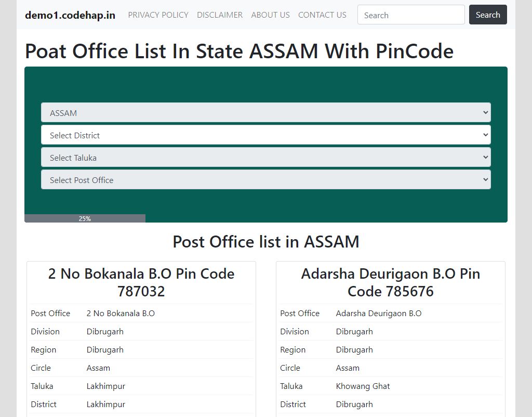Image resolution: width=532 pixels, height=417 pixels.
Task: Open the ASSAM state dropdown
Action: coord(265,113)
